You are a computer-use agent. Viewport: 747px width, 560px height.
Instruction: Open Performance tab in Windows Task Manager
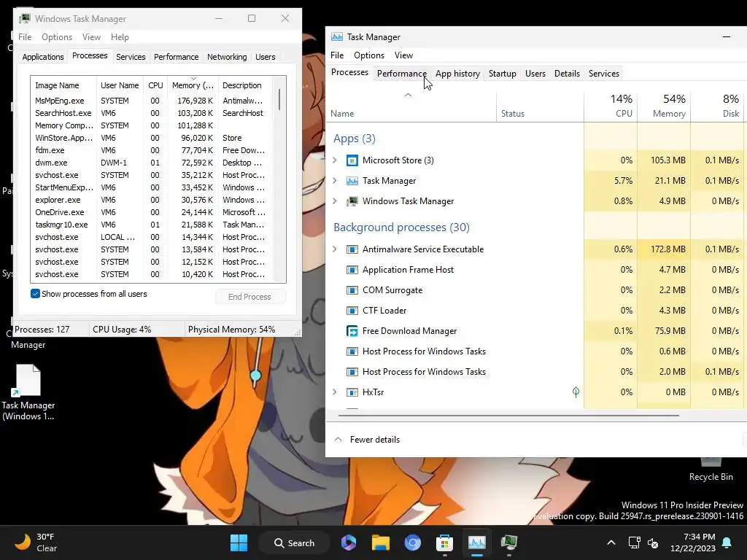tap(176, 57)
